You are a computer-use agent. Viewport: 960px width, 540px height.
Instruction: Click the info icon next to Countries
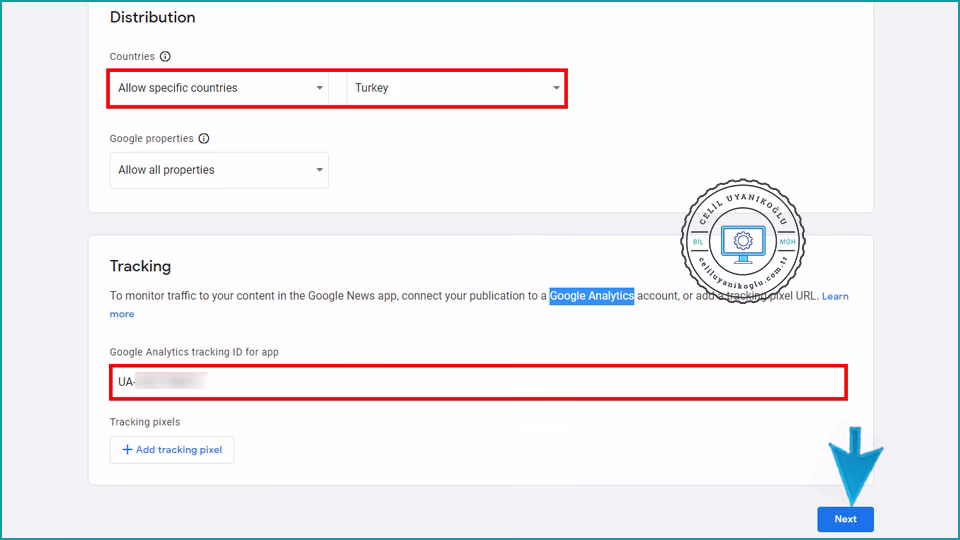click(166, 57)
